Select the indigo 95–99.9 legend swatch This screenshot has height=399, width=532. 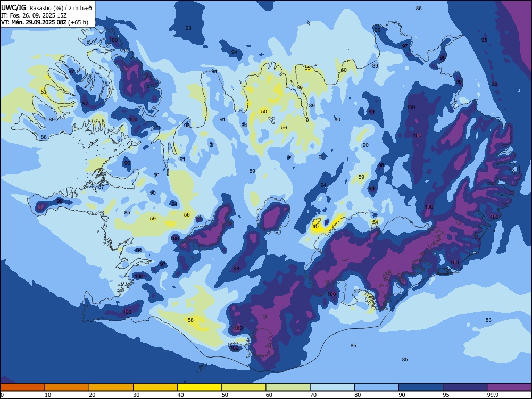465,387
